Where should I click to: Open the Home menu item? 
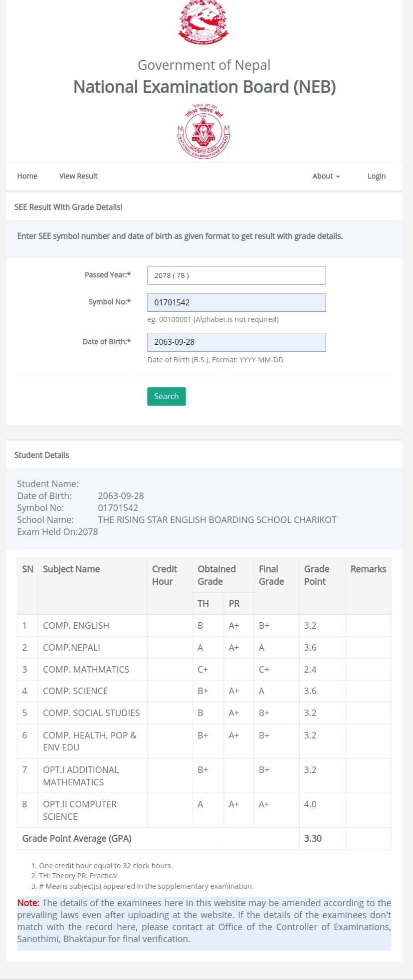click(x=27, y=176)
